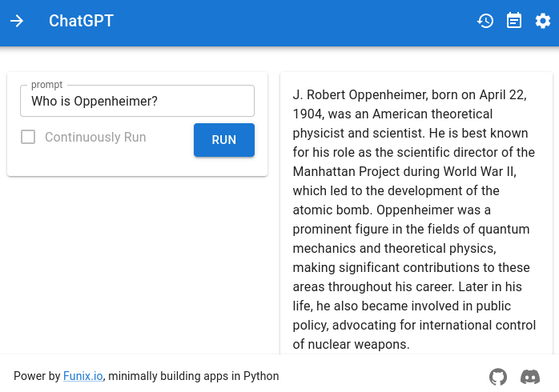Open the sidebar with the arrow icon
The height and width of the screenshot is (392, 559).
[17, 21]
